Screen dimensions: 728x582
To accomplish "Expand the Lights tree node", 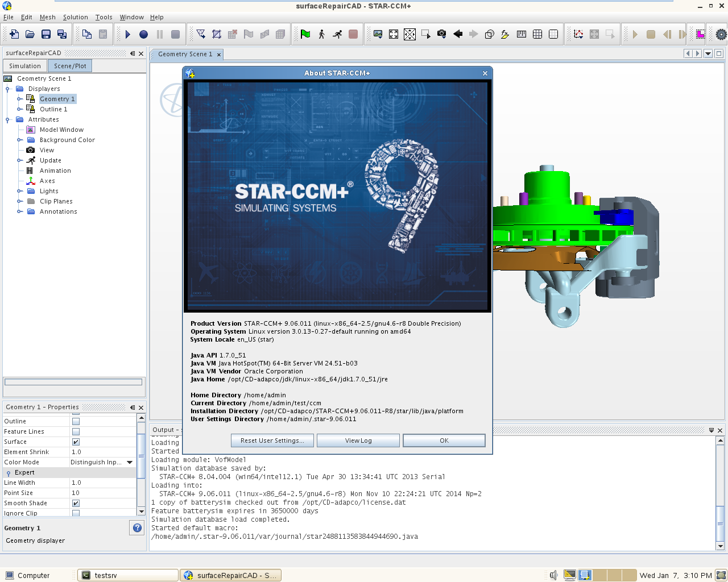I will tap(20, 191).
